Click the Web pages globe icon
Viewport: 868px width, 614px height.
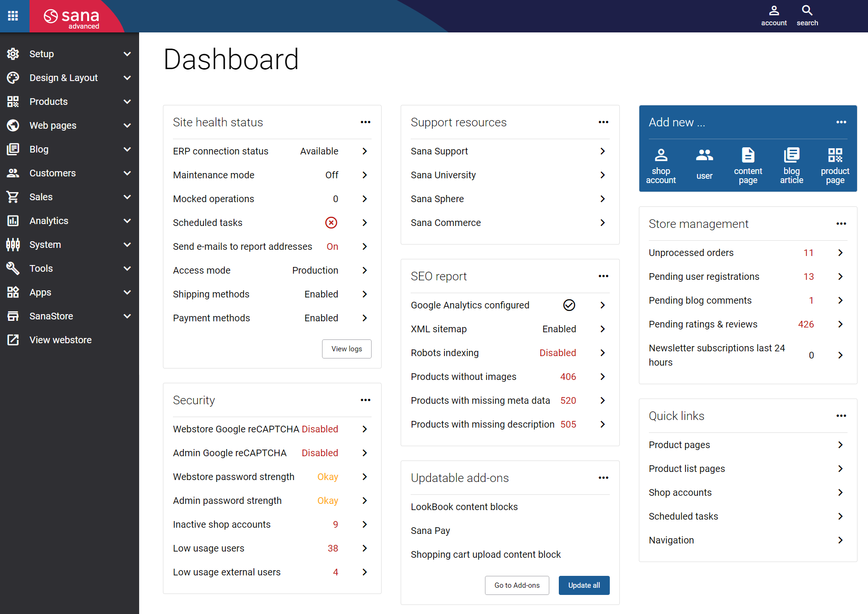click(x=13, y=125)
